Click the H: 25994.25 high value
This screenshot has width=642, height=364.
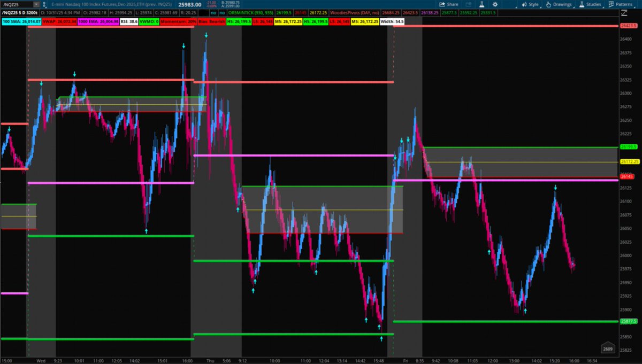pos(120,12)
